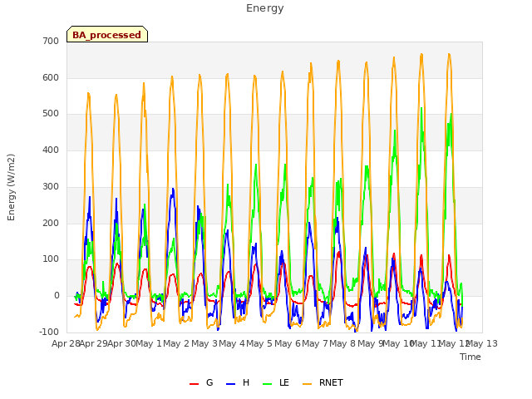Viewport: 532px width, 399px height.
Task: Click the Energy (W/m2) y-axis label
Action: [x=11, y=187]
